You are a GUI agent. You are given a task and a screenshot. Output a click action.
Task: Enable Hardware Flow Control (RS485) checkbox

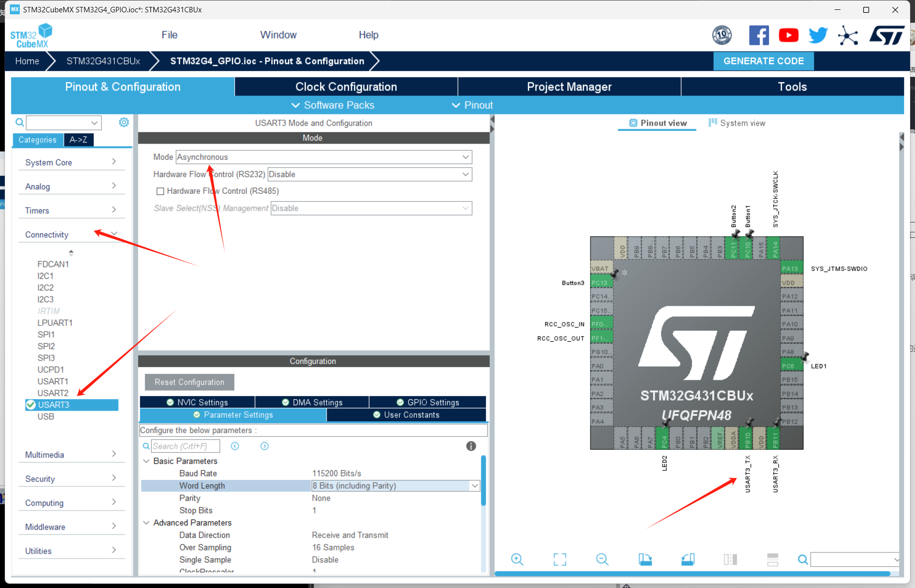[160, 191]
